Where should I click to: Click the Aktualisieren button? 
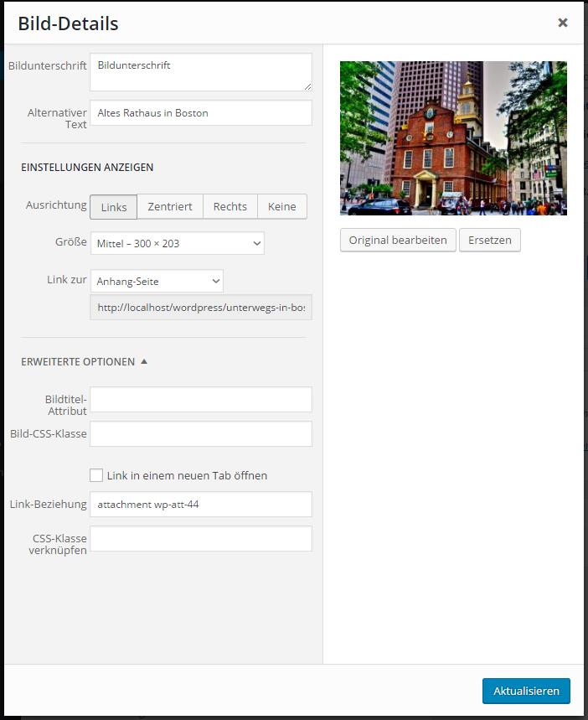(526, 692)
